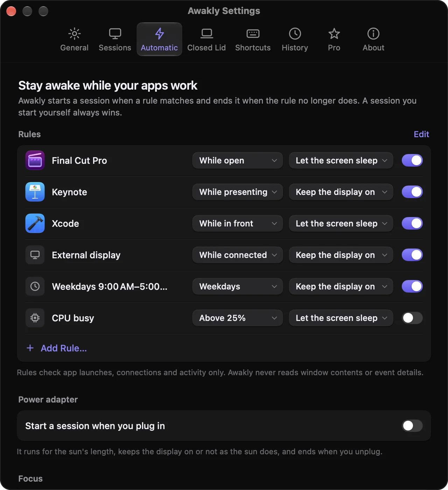Go to the Closed Lid tab label
This screenshot has height=490, width=448.
click(x=206, y=48)
